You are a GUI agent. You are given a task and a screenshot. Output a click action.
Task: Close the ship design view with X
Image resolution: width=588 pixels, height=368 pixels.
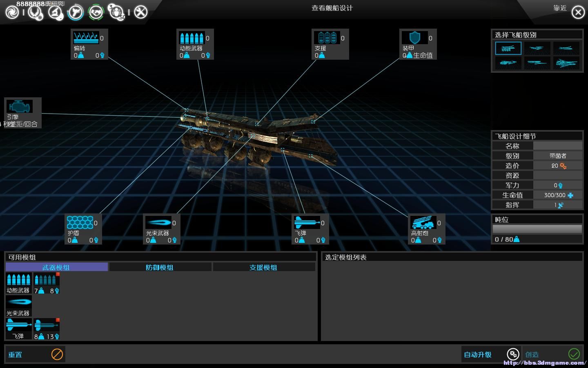pyautogui.click(x=578, y=12)
